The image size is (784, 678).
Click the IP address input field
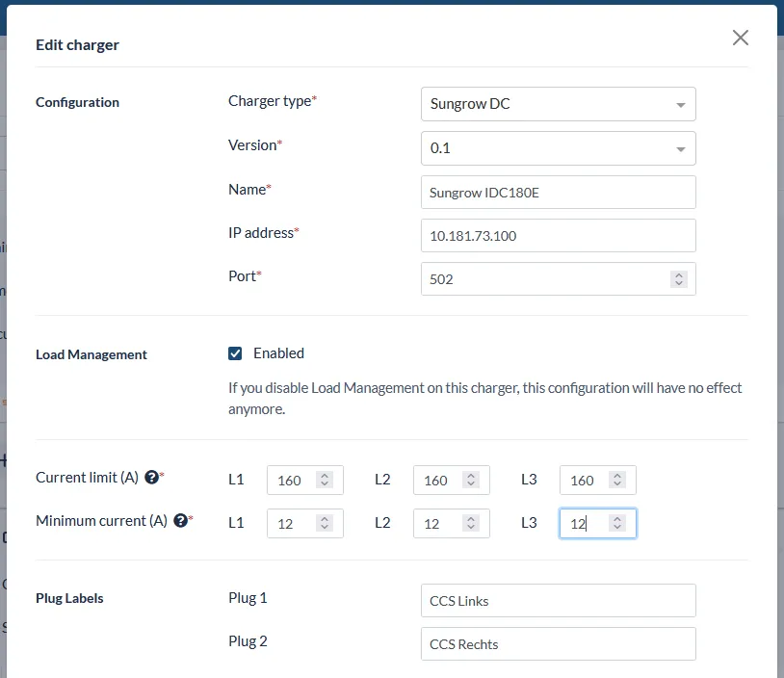[x=558, y=236]
